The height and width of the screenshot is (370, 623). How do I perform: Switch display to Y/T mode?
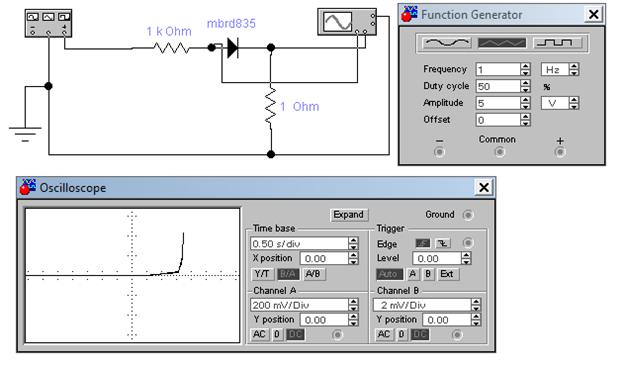262,274
